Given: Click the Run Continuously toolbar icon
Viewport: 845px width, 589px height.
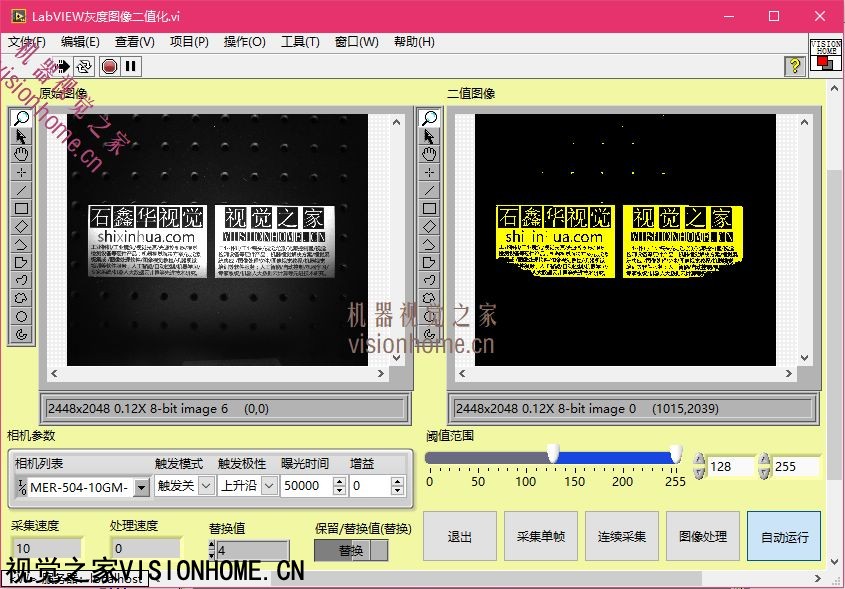Looking at the screenshot, I should point(84,66).
